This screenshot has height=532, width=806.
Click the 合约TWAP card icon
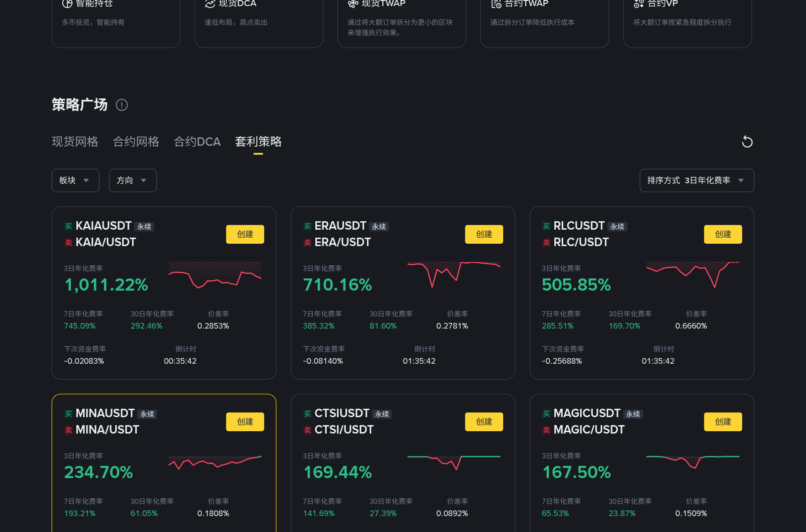[x=496, y=4]
